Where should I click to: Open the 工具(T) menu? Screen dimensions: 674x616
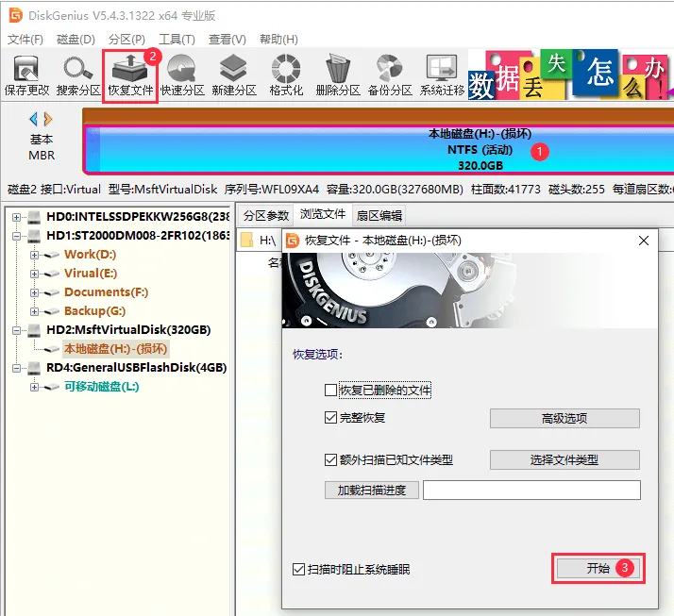tap(177, 40)
